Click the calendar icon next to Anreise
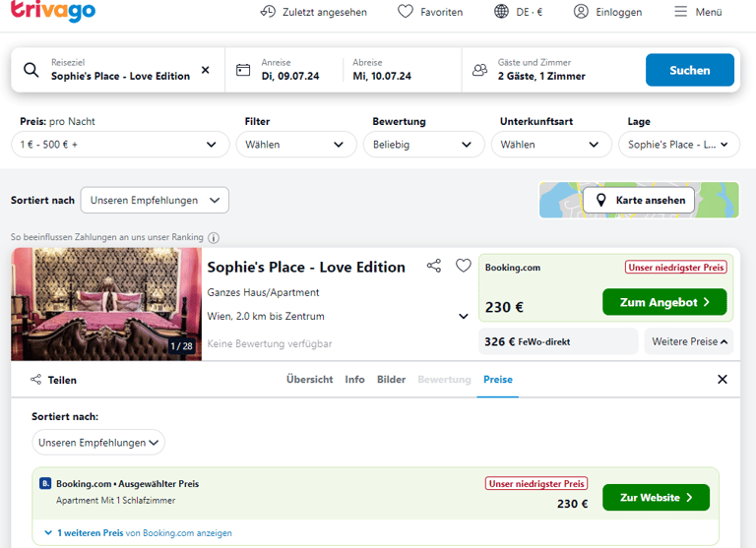Image resolution: width=756 pixels, height=548 pixels. pyautogui.click(x=243, y=70)
